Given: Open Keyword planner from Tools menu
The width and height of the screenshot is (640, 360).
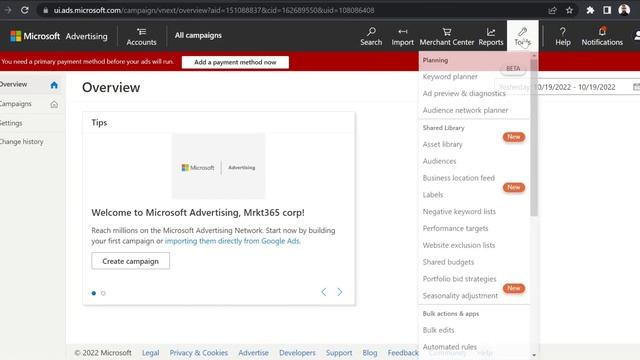Looking at the screenshot, I should (x=450, y=77).
